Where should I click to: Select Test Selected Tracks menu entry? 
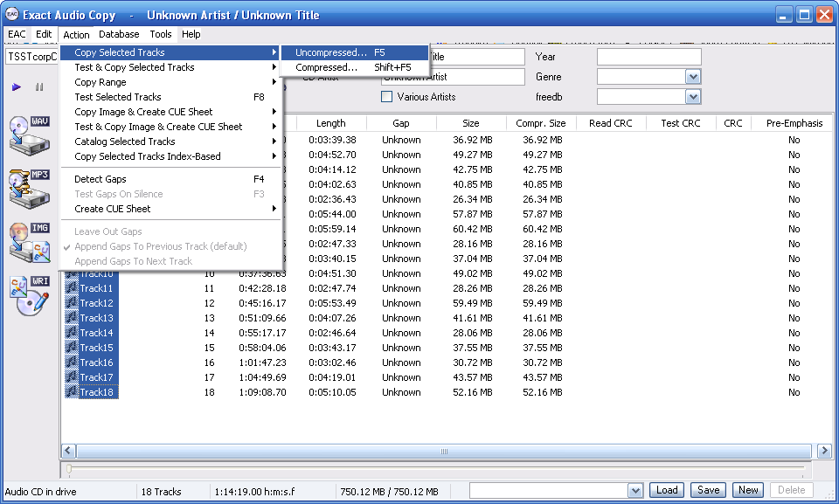point(170,97)
